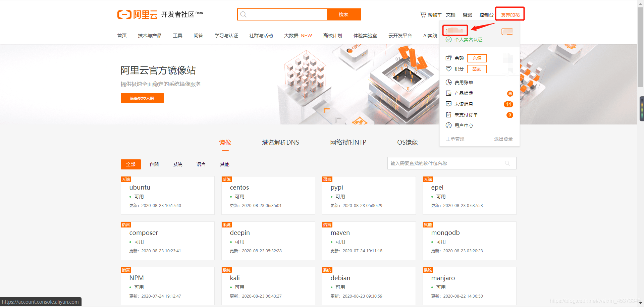
Task: Click the page vertical scrollbar
Action: pyautogui.click(x=641, y=47)
